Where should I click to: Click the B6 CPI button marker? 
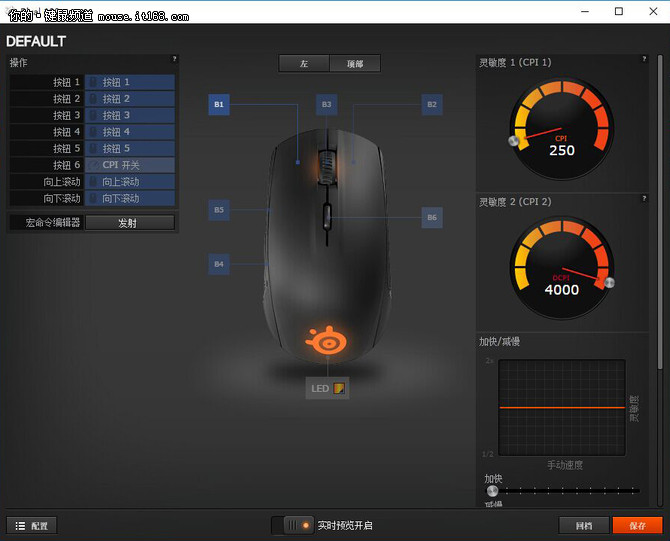pyautogui.click(x=432, y=218)
